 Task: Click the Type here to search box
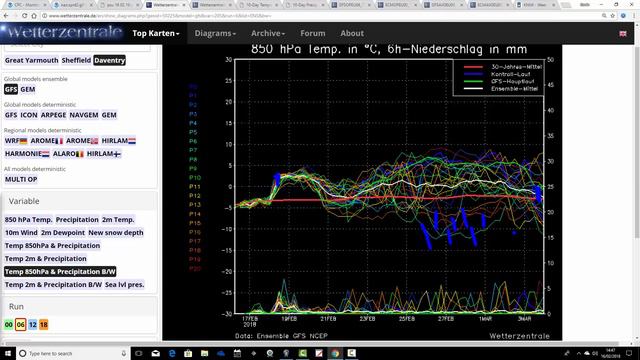(73, 353)
